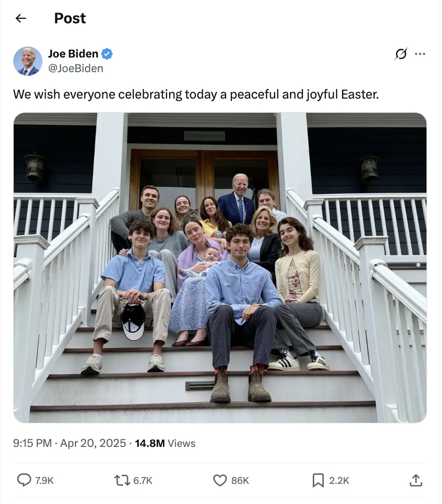The image size is (442, 504).
Task: Click the share upload arrow icon
Action: [416, 480]
